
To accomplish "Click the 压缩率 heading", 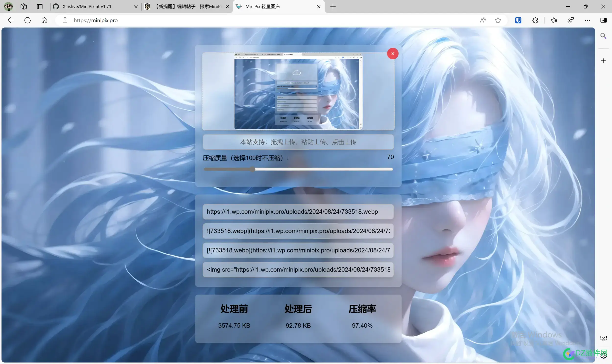I will tap(362, 309).
